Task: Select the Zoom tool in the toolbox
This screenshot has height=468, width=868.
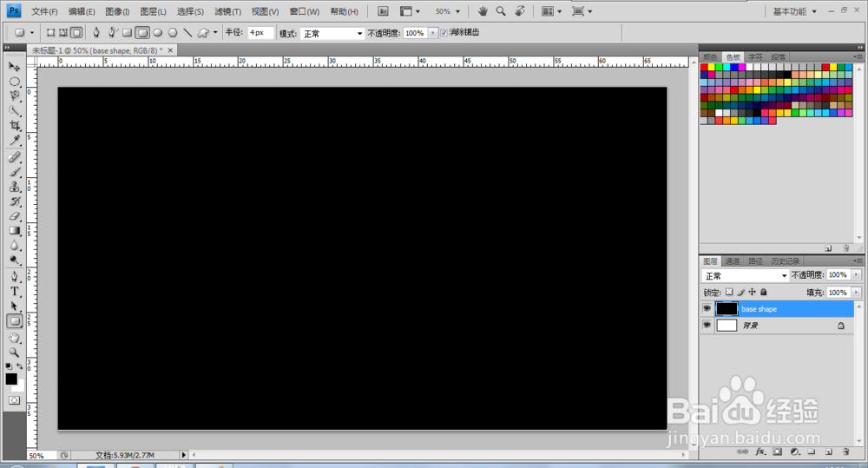Action: (x=15, y=353)
